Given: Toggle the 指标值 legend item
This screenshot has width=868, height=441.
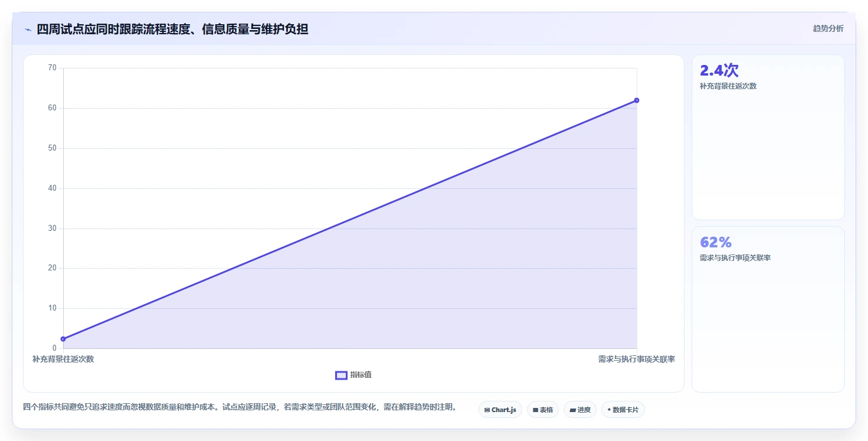Looking at the screenshot, I should (353, 375).
